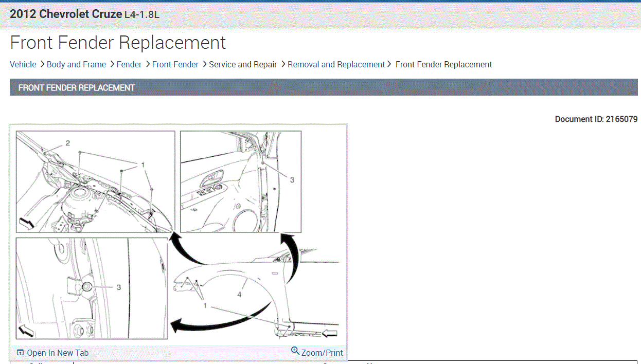Click the last breadcrumb Front Fender Replacement
The width and height of the screenshot is (641, 364).
pyautogui.click(x=444, y=64)
